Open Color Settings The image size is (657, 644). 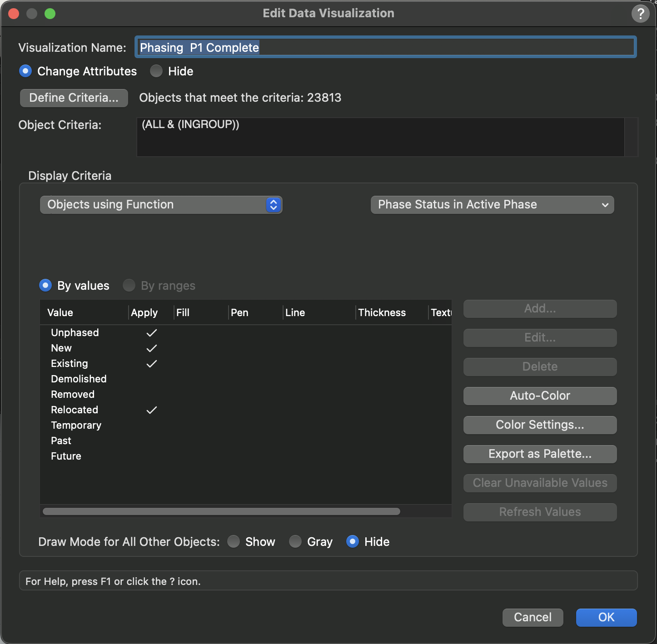540,425
